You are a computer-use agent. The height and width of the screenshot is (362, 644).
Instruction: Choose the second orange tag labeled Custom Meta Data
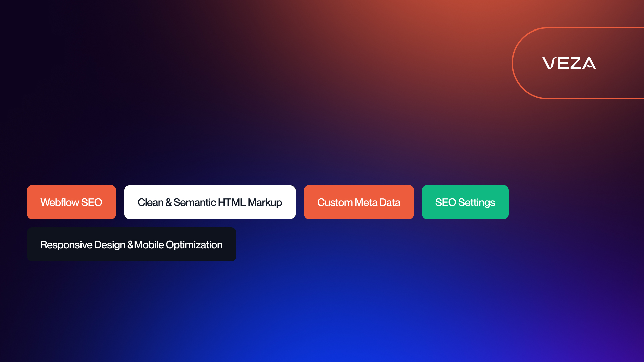coord(359,202)
